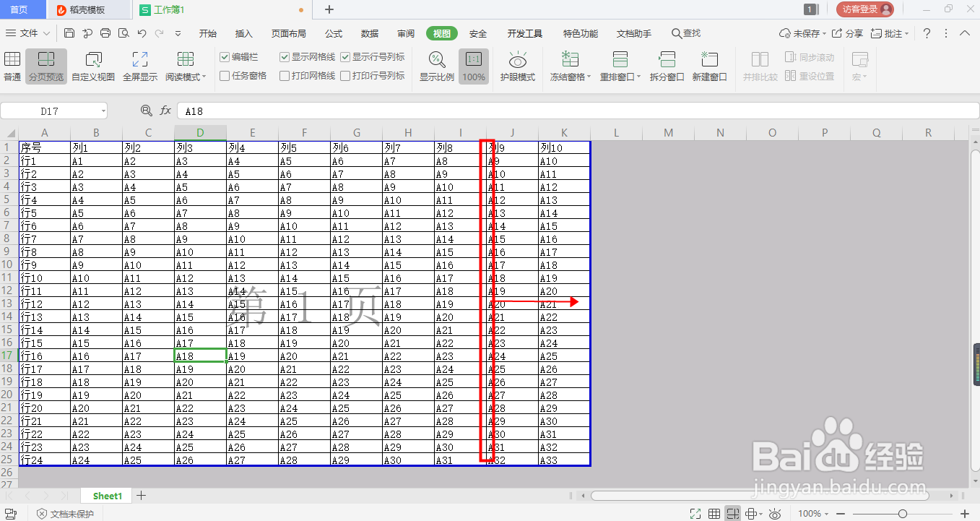Click the Undo arrow icon

point(142,33)
